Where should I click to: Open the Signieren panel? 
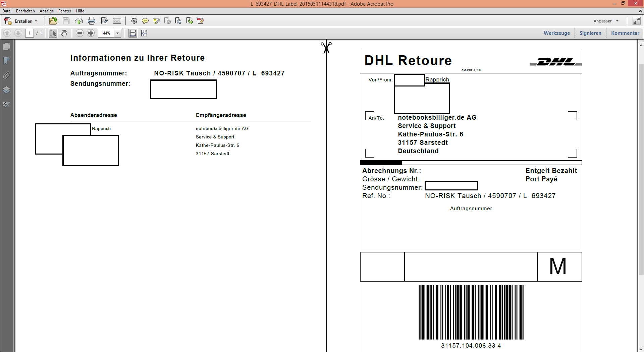point(590,33)
